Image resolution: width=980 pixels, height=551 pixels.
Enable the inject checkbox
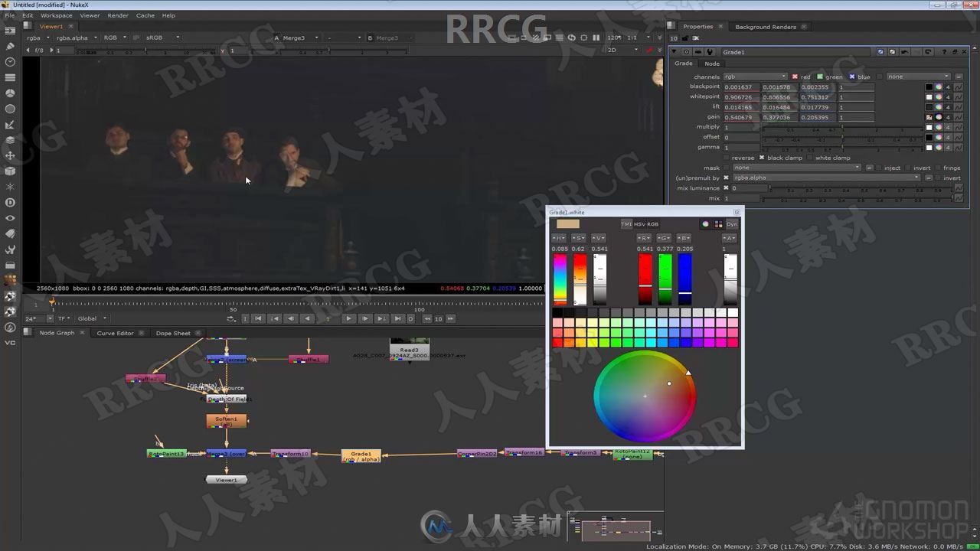pyautogui.click(x=879, y=168)
